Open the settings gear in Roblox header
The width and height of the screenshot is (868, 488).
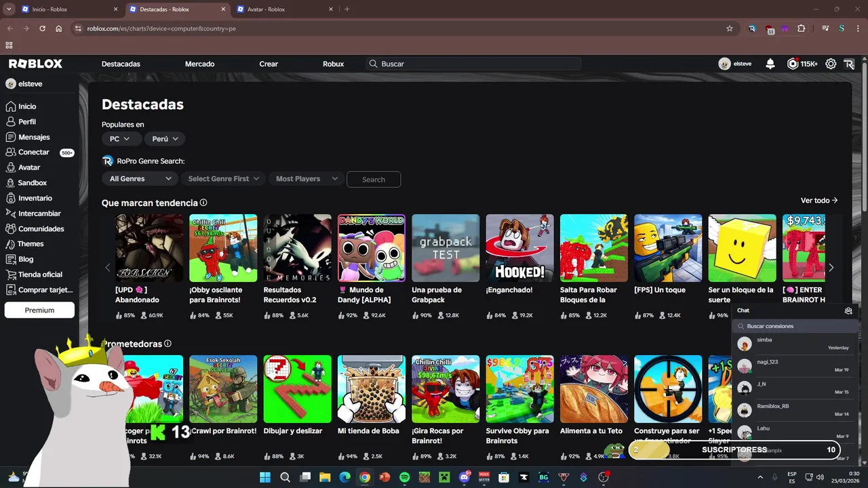click(x=831, y=64)
